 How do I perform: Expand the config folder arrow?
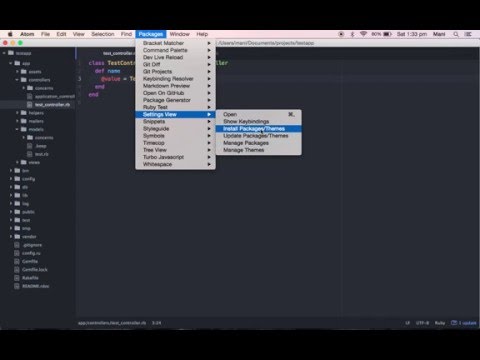(11, 179)
